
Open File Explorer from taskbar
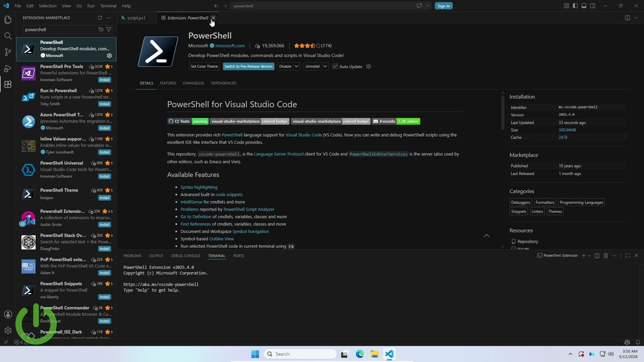(374, 354)
